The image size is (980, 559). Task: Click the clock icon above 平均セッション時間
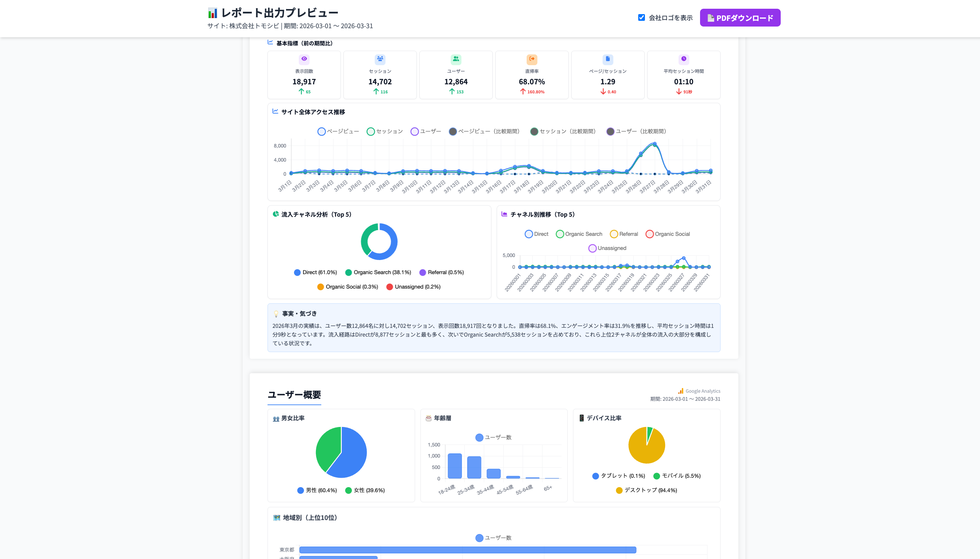[x=684, y=59]
